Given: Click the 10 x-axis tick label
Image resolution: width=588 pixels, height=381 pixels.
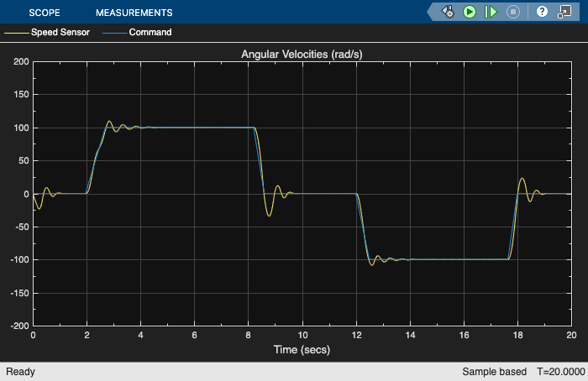Looking at the screenshot, I should click(x=302, y=335).
